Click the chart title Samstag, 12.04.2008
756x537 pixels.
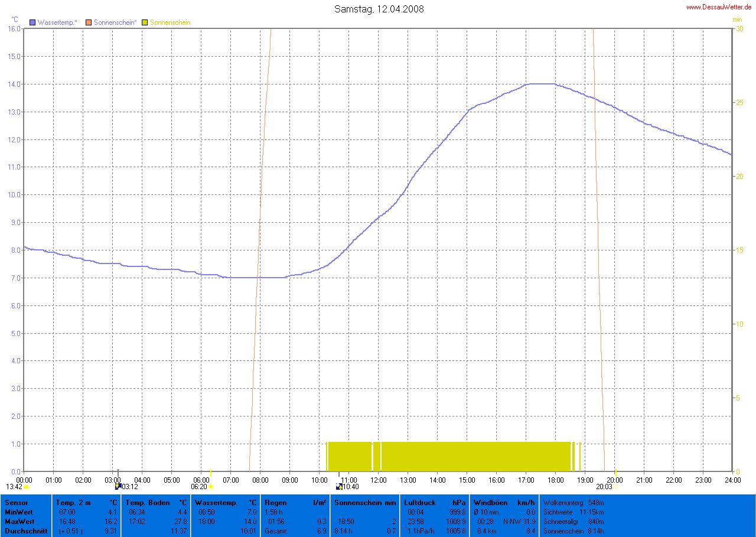pyautogui.click(x=379, y=9)
